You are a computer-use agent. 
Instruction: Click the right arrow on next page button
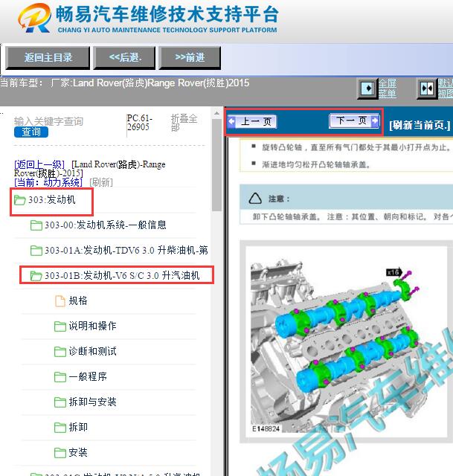click(376, 120)
